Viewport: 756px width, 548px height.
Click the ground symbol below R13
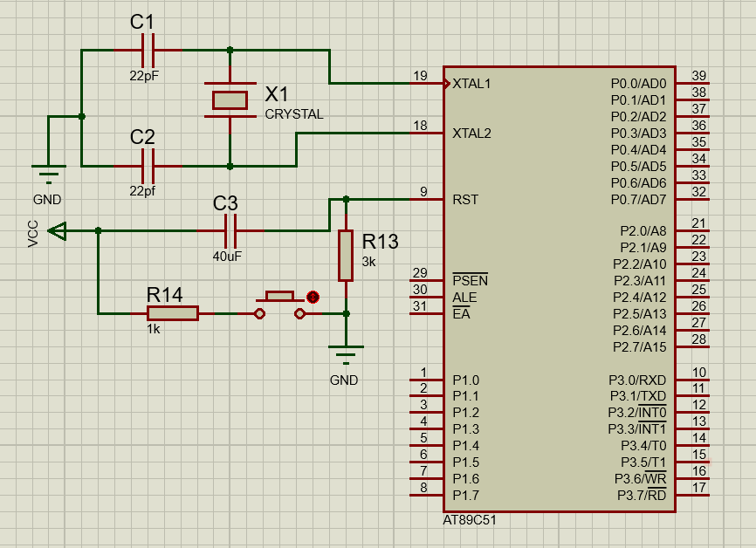[346, 355]
